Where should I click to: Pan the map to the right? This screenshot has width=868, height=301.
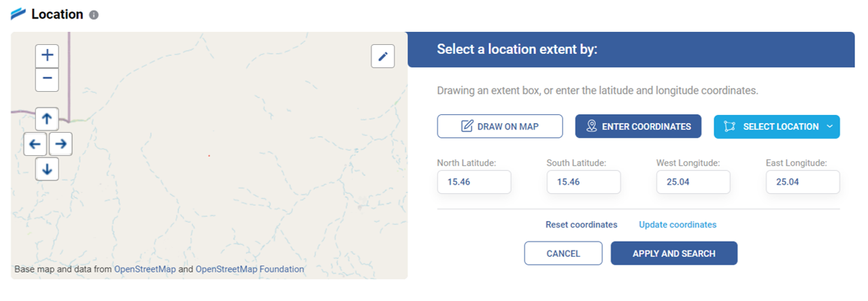click(61, 144)
